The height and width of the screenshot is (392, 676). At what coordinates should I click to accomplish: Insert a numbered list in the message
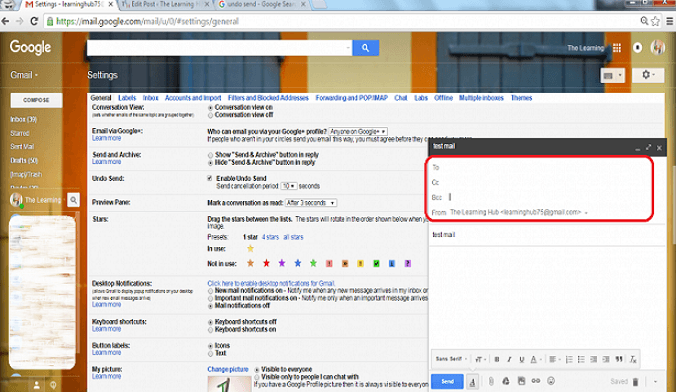click(569, 359)
